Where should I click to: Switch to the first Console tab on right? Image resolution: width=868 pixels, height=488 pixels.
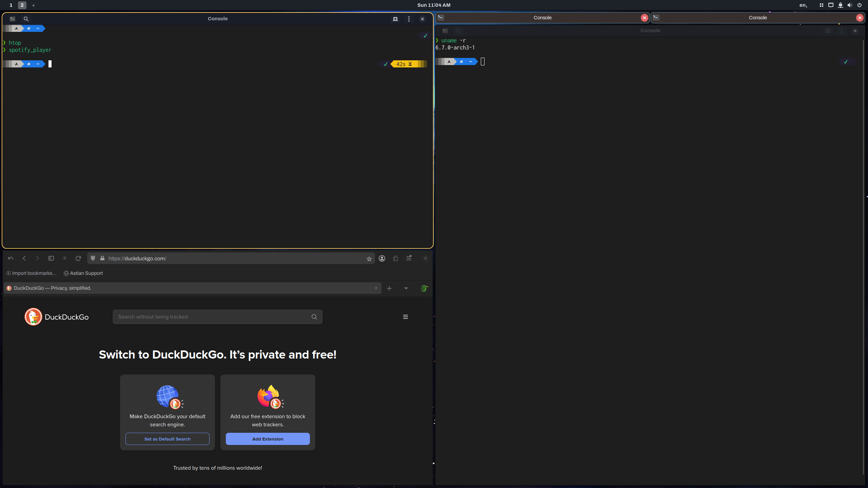[x=542, y=18]
